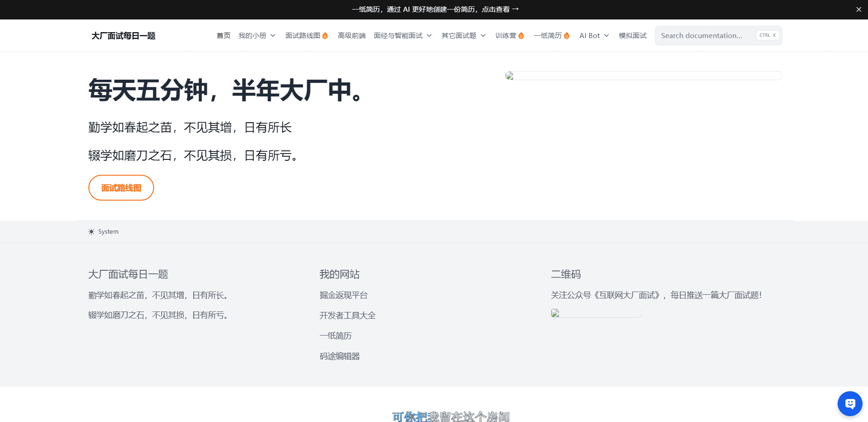Open the chat bot floating button
Screen dimensions: 868x422
[x=850, y=403]
